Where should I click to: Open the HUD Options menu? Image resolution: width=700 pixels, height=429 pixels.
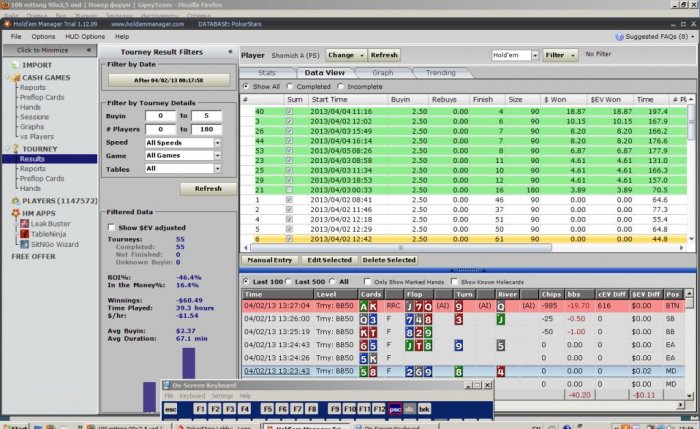(x=85, y=37)
